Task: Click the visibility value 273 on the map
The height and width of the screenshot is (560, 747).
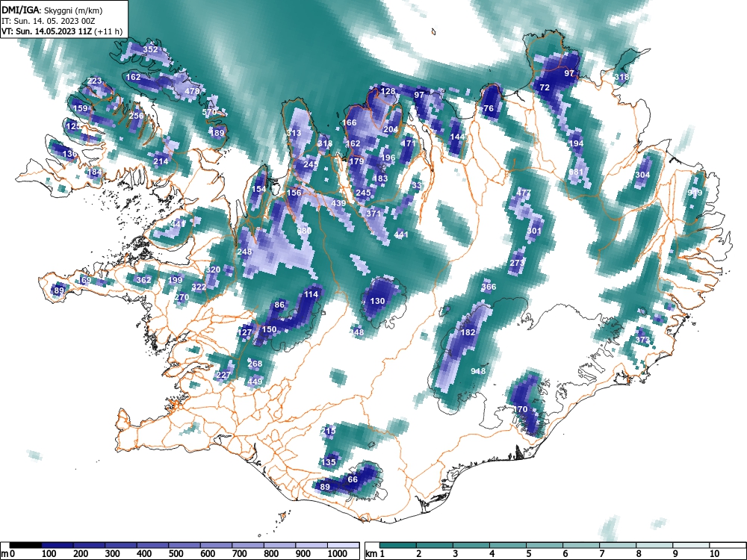Action: pyautogui.click(x=517, y=262)
